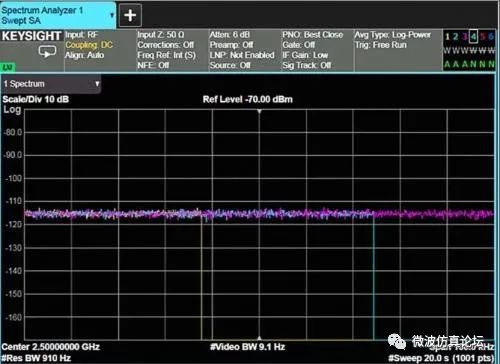
Task: Click the bottom center frequency marker triangle
Action: (259, 338)
